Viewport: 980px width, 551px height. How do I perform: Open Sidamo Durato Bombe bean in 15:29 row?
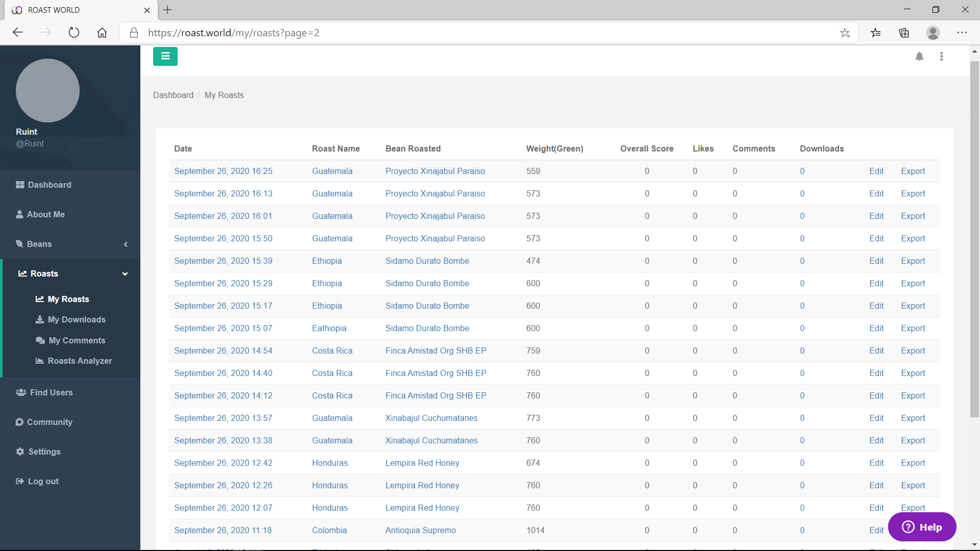[427, 283]
